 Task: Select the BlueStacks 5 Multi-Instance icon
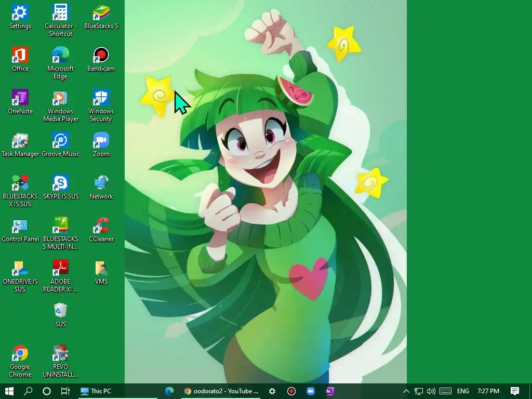60,234
